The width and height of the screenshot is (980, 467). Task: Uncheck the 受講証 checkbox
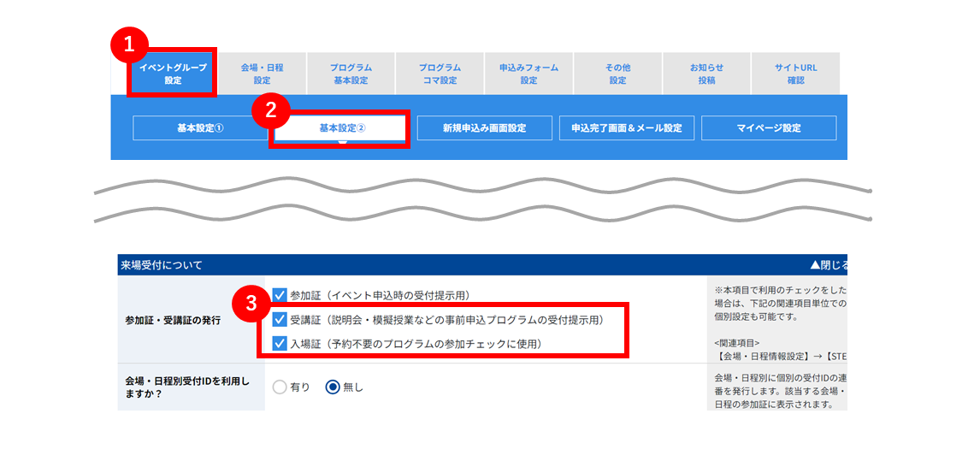point(280,320)
